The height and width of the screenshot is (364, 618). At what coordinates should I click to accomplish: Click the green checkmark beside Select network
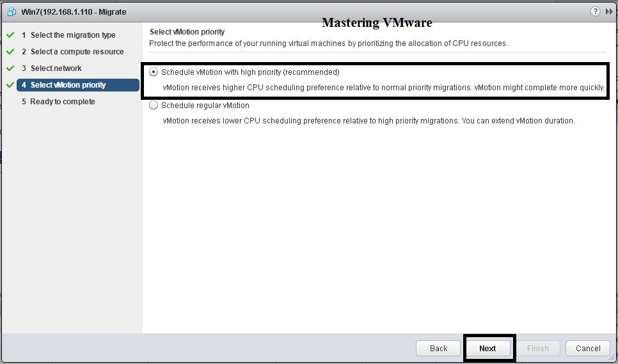(10, 68)
